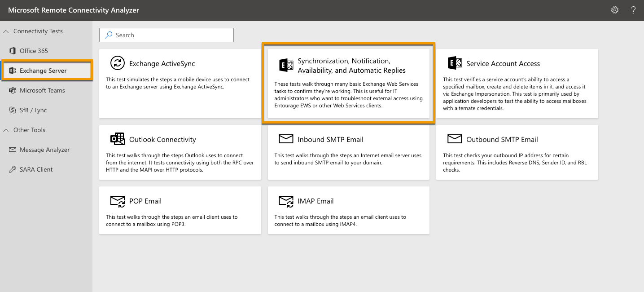Click the Connectivity Tests header label
Image resolution: width=644 pixels, height=292 pixels.
[x=38, y=31]
